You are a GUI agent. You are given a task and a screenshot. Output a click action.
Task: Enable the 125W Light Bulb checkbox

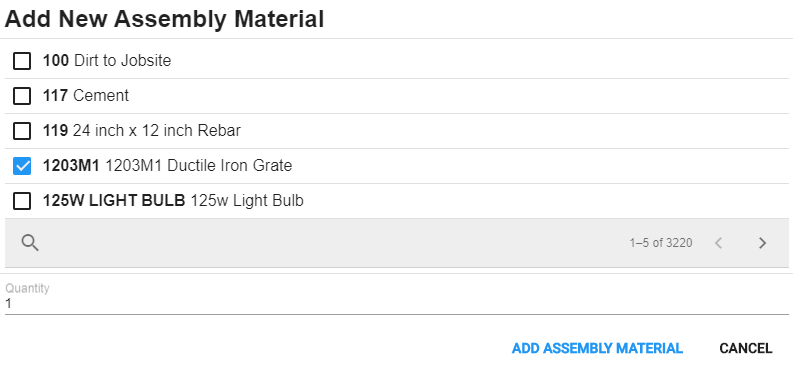coord(22,201)
